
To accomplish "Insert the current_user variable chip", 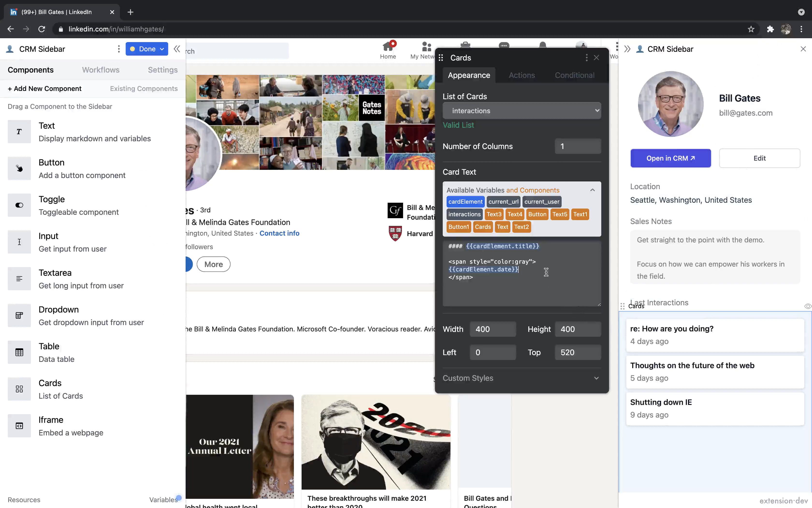I will pyautogui.click(x=542, y=202).
